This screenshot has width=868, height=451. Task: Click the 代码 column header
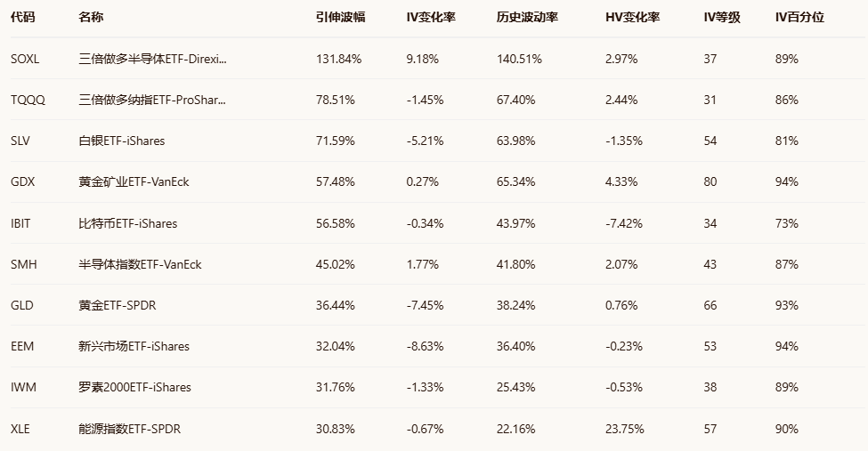point(21,17)
